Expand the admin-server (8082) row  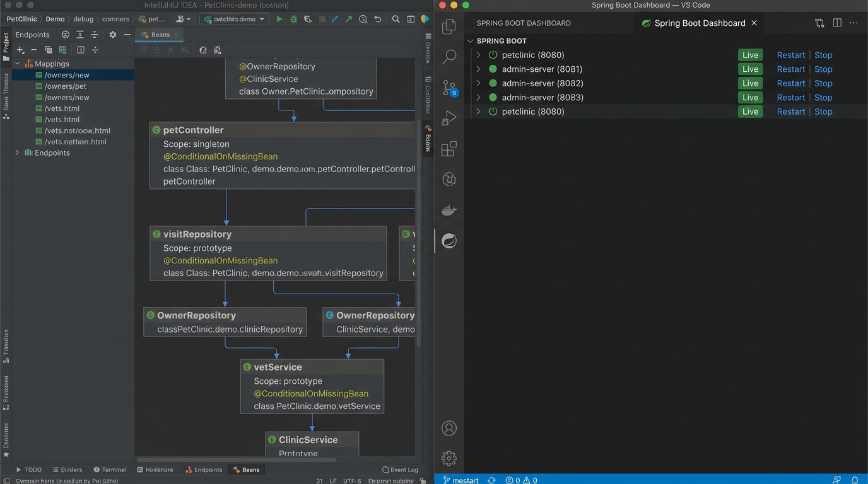[x=478, y=83]
